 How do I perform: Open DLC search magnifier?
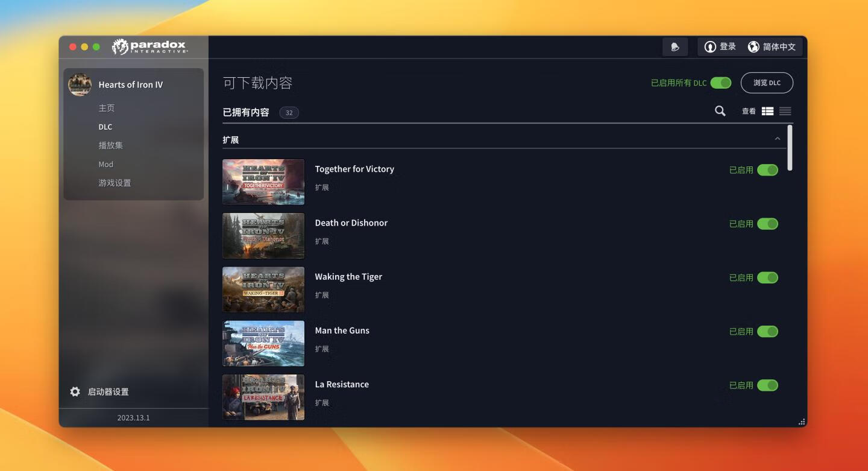pos(720,111)
